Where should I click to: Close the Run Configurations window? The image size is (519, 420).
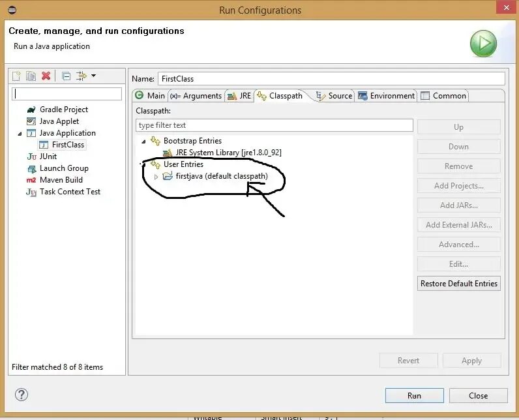click(x=507, y=7)
